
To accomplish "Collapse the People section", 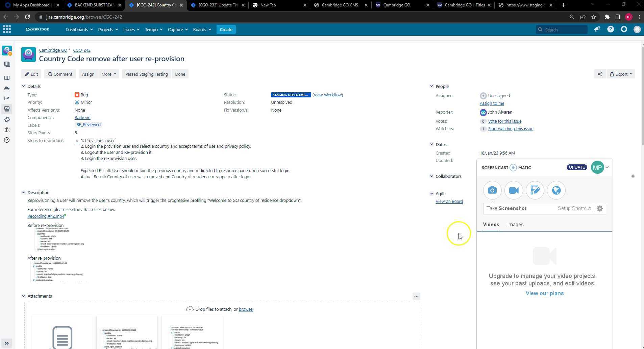I will click(431, 87).
